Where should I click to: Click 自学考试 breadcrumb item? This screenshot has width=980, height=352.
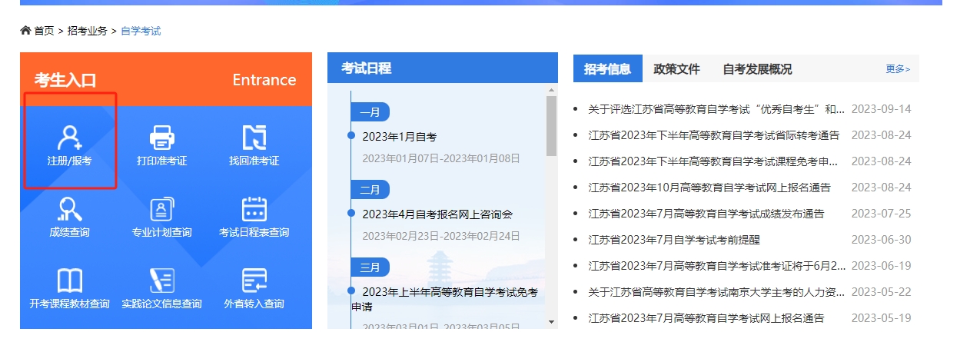tap(141, 31)
